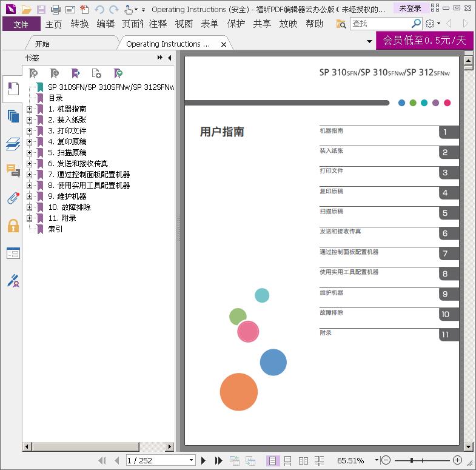Open the 保护 ribbon tab

[236, 24]
